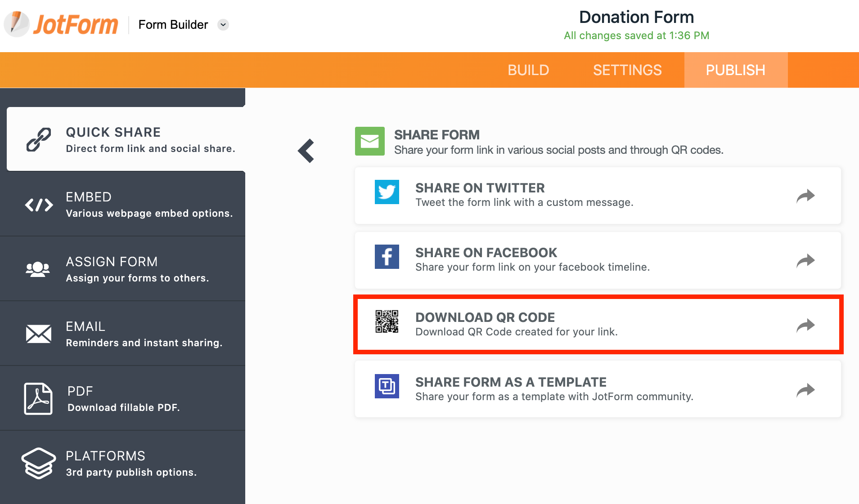Click the arrow on Share on Twitter

[x=805, y=196]
